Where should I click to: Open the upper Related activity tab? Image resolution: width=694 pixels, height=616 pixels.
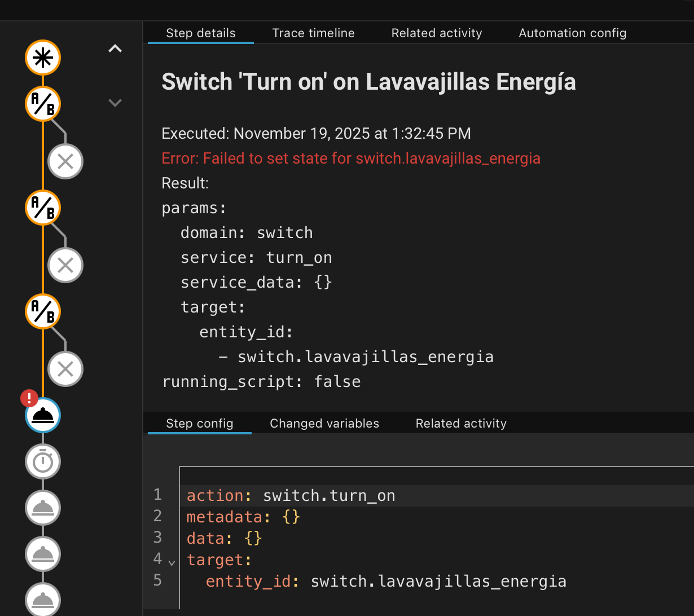click(x=437, y=33)
